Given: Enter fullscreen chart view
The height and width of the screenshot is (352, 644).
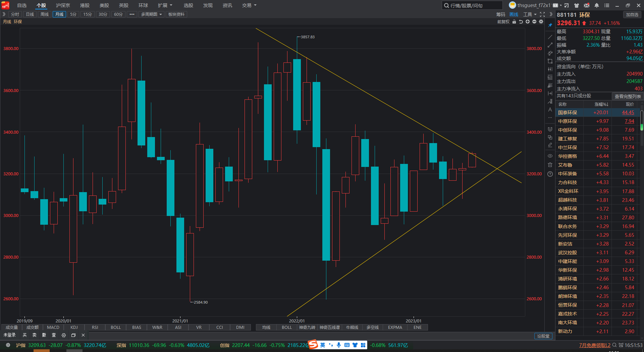Looking at the screenshot, I should pyautogui.click(x=542, y=14).
